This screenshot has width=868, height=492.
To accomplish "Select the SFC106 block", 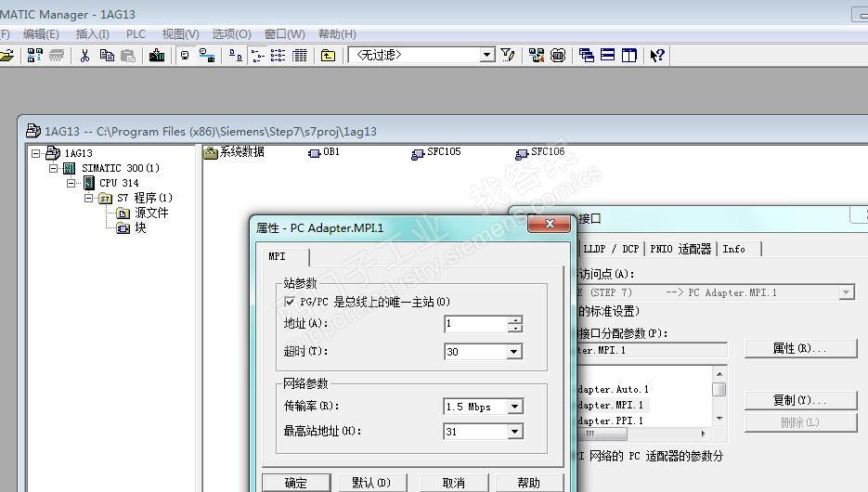I will [540, 152].
